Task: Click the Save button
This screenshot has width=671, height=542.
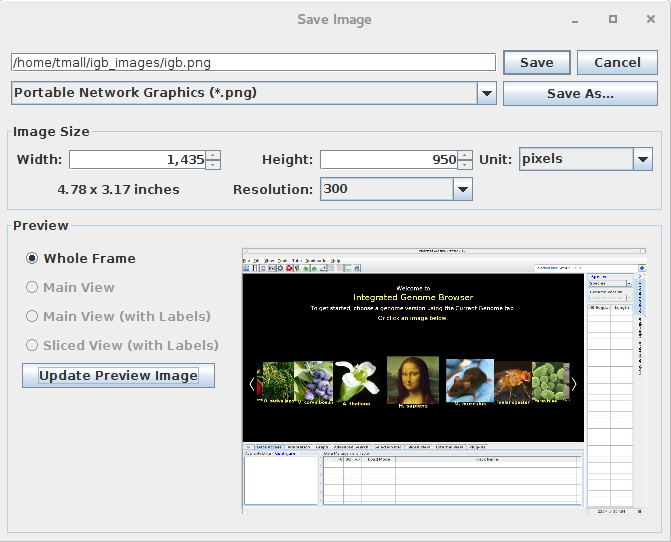Action: click(x=537, y=62)
